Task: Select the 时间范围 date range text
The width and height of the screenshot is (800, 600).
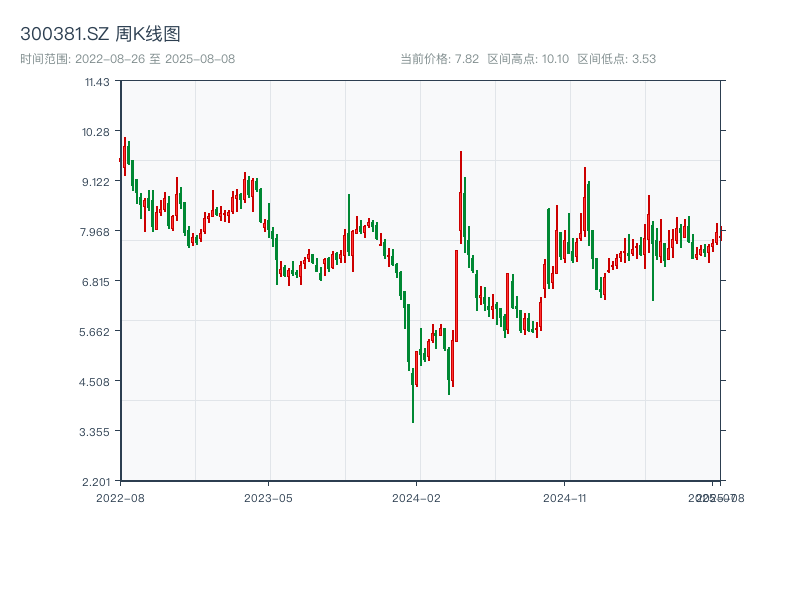Action: pos(127,59)
